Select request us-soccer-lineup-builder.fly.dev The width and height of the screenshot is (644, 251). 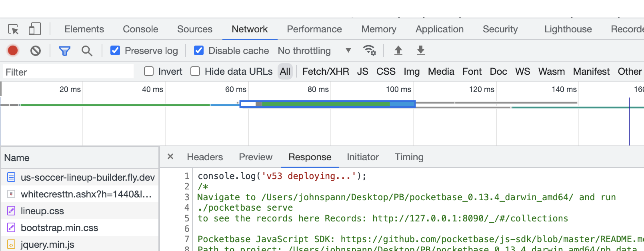pyautogui.click(x=80, y=177)
